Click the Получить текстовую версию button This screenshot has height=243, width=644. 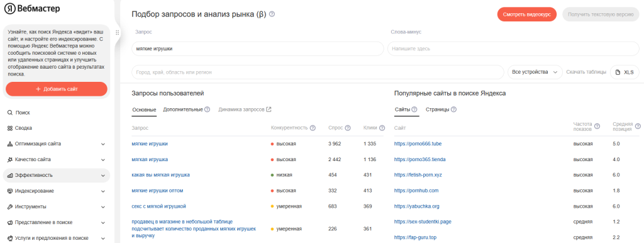point(600,14)
